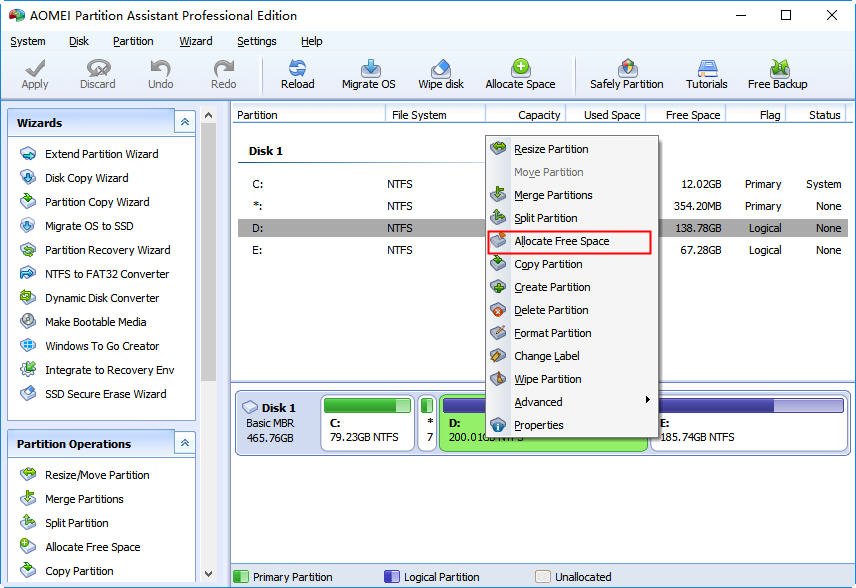Image resolution: width=856 pixels, height=588 pixels.
Task: Select the unnamed * partition row
Action: [543, 206]
